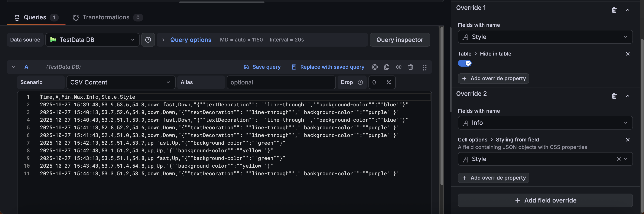Open the CSV Content scenario dropdown

point(121,82)
